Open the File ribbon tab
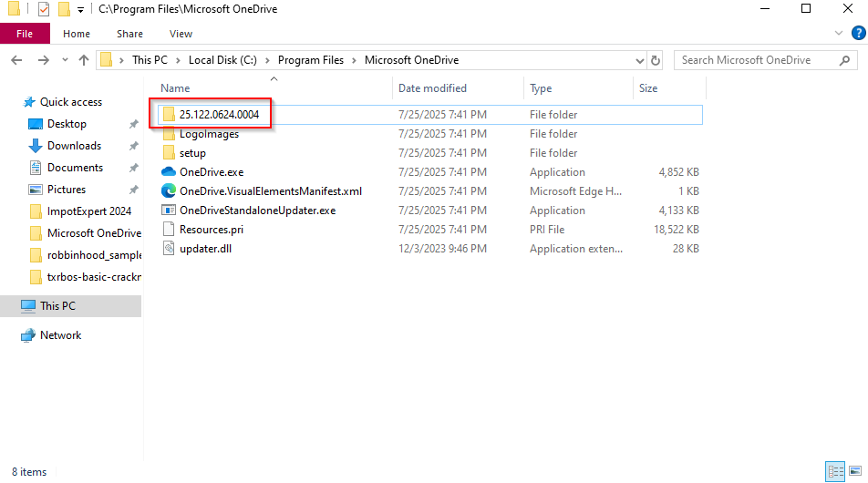Screen dimensions: 868x483 pos(25,34)
